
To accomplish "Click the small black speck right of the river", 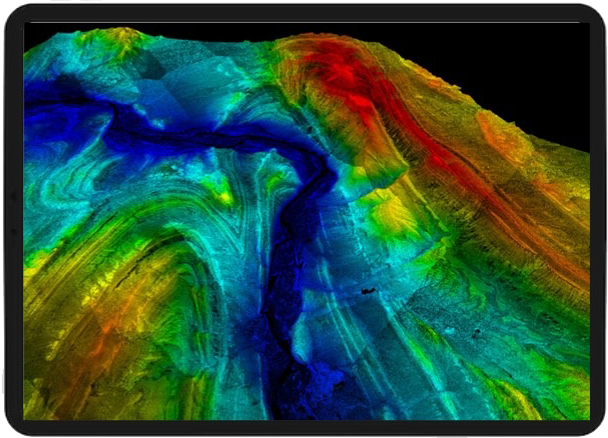I will coord(368,291).
